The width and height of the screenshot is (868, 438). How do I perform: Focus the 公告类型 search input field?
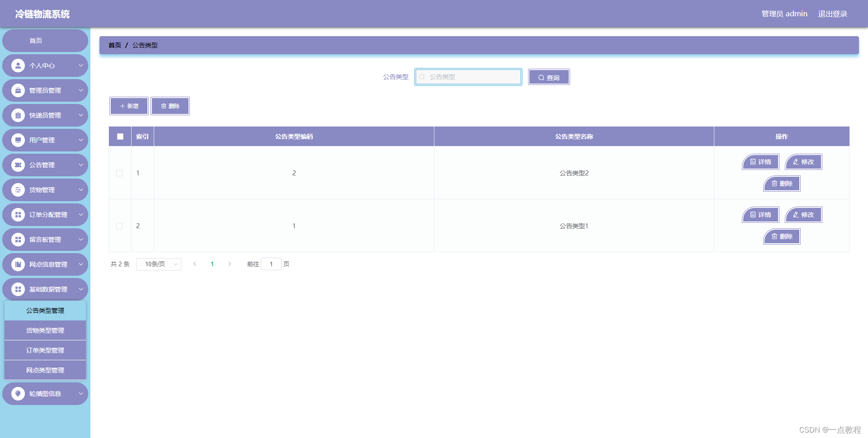468,77
